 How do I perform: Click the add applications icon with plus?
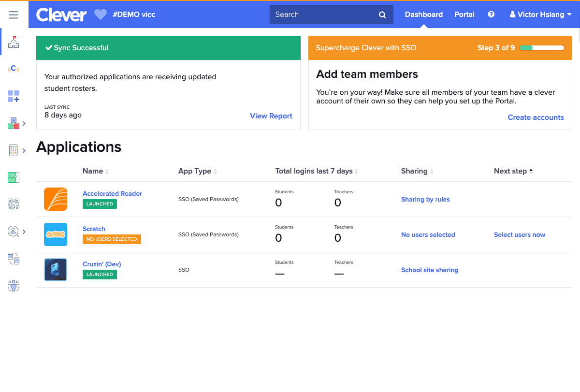(x=14, y=96)
